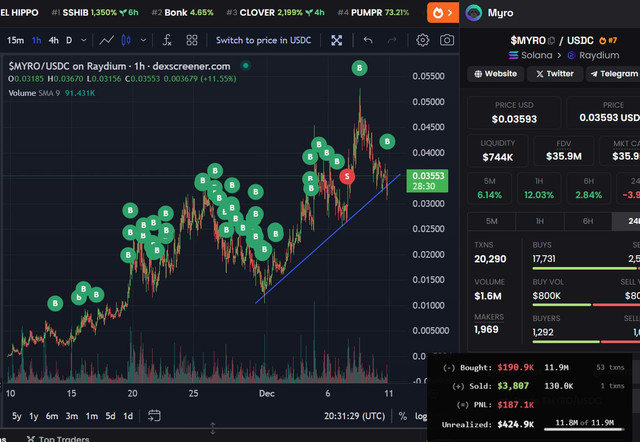Click the LIQUIDITY $744K box

[497, 151]
